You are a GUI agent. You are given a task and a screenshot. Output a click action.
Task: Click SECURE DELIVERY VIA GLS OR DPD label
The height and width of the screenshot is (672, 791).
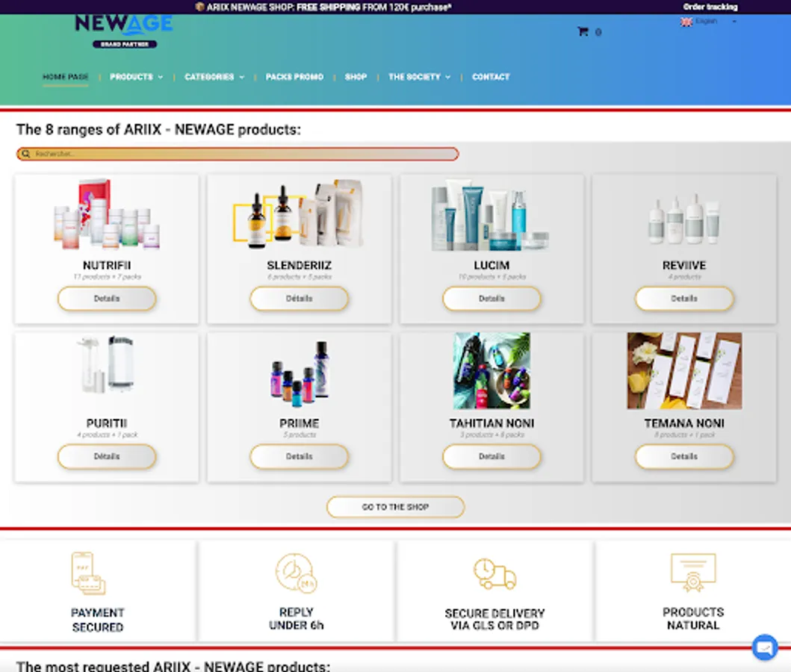pyautogui.click(x=494, y=619)
